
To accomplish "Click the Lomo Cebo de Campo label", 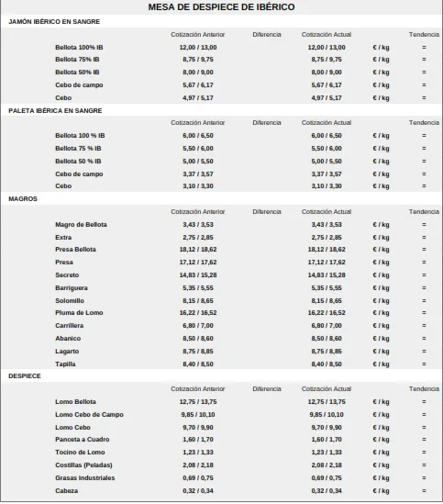I will (89, 415).
